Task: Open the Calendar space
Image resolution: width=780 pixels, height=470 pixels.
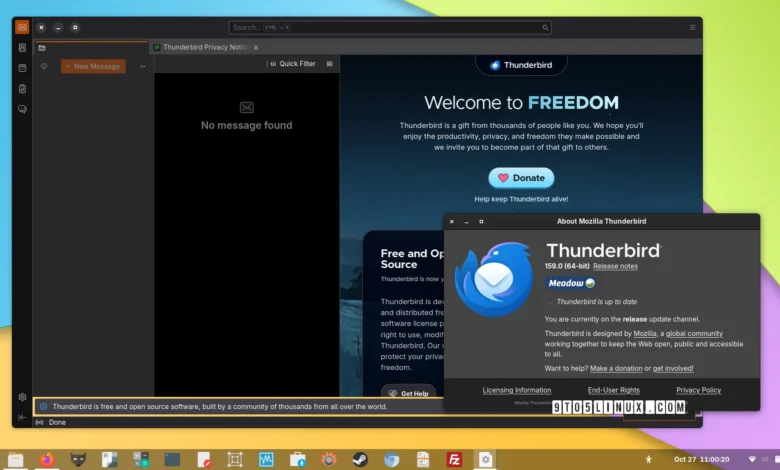Action: pyautogui.click(x=22, y=68)
